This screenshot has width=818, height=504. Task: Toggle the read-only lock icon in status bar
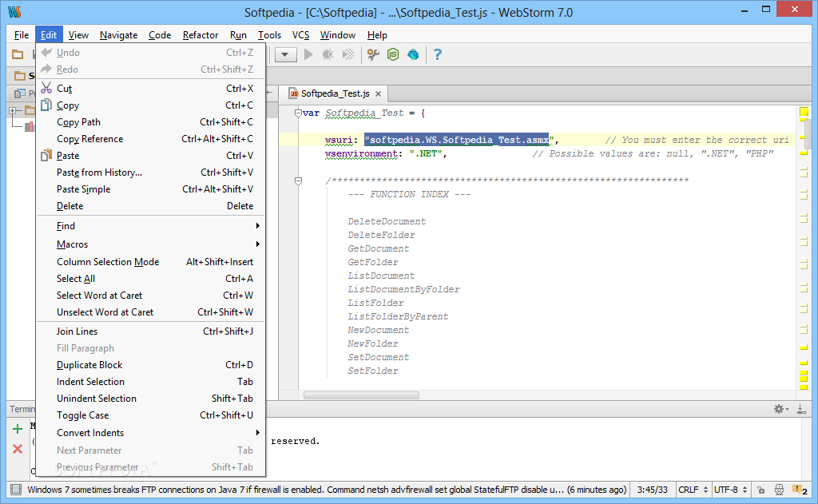pyautogui.click(x=761, y=490)
